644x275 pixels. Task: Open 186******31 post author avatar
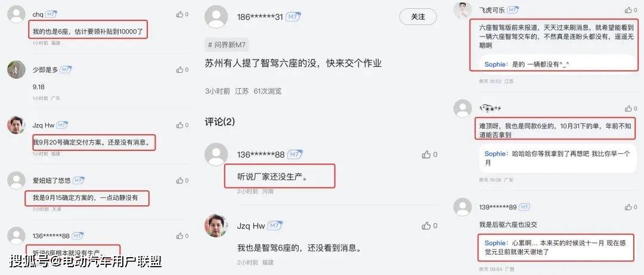point(216,17)
